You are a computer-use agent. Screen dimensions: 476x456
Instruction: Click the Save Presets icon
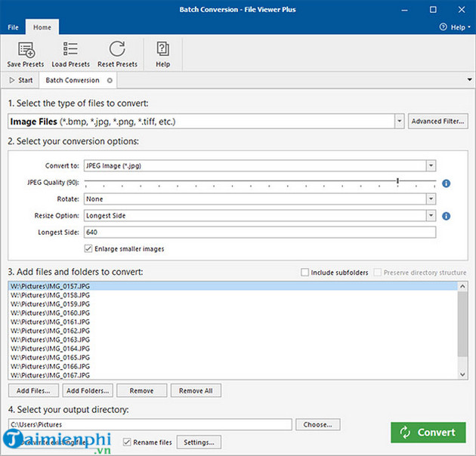point(25,50)
